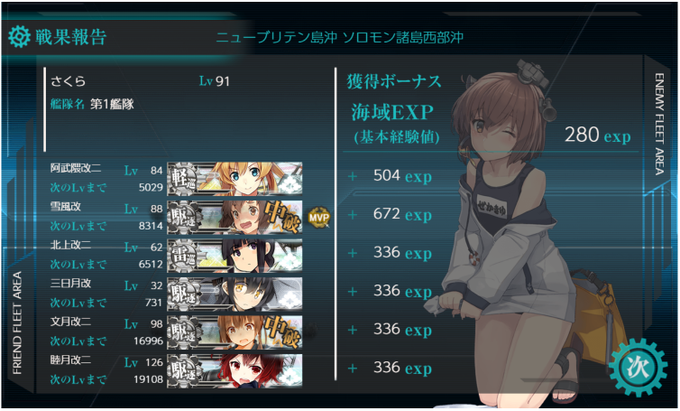Select 雪風改 damaged ship banner
Viewport: 680px width, 411px height.
coord(235,217)
